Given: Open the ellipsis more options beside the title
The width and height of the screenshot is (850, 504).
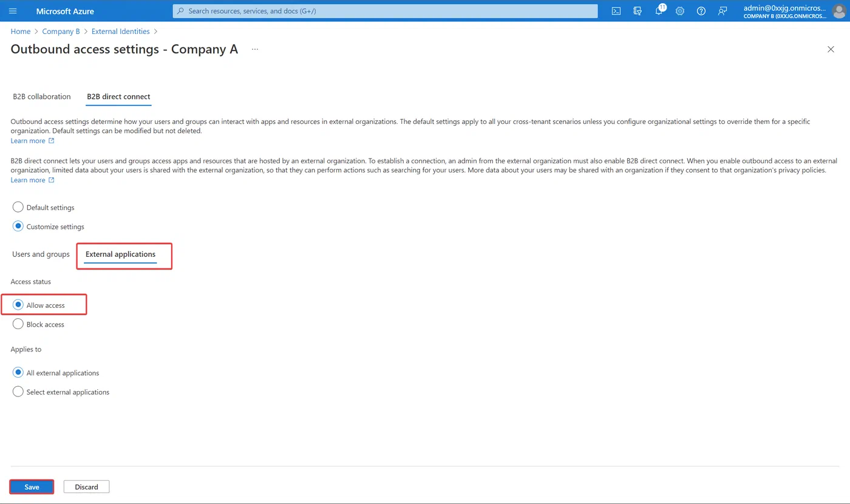Looking at the screenshot, I should point(255,49).
